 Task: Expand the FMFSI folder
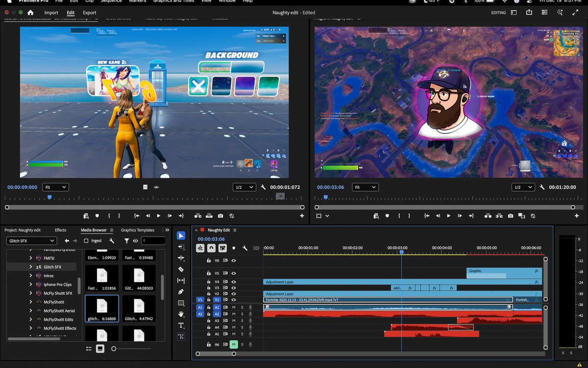(31, 258)
